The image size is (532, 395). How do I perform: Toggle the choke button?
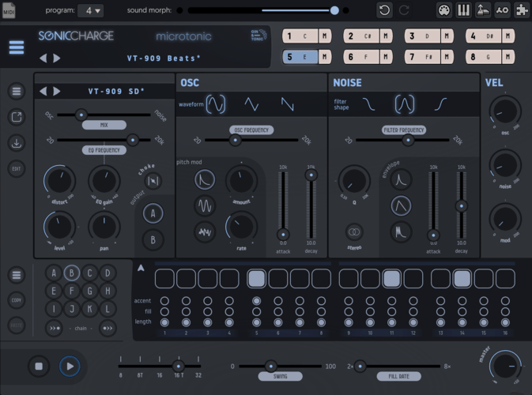pos(153,181)
